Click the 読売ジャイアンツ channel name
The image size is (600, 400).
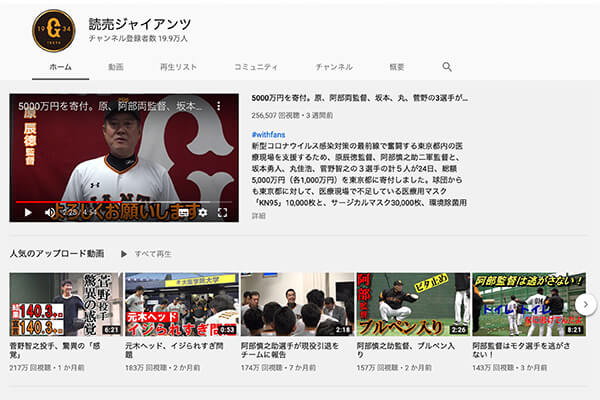[140, 24]
